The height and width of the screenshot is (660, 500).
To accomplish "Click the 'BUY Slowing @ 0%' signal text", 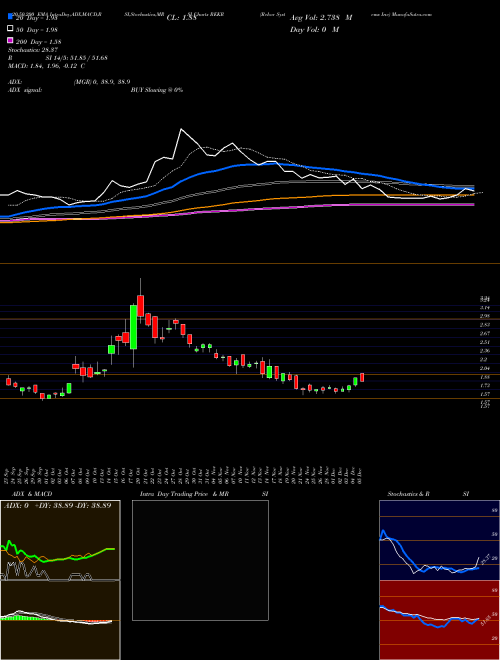I will coord(157,90).
